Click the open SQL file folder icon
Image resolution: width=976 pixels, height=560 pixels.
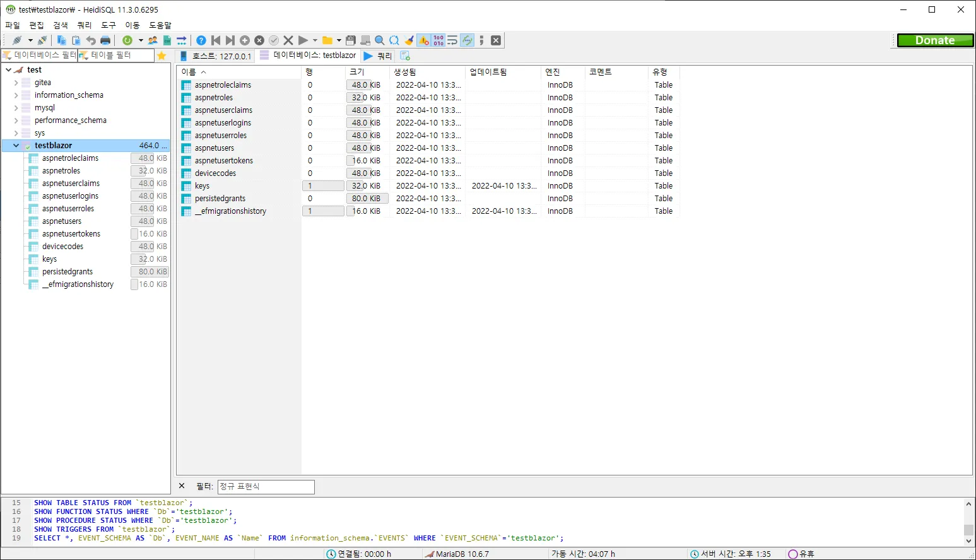pyautogui.click(x=327, y=40)
